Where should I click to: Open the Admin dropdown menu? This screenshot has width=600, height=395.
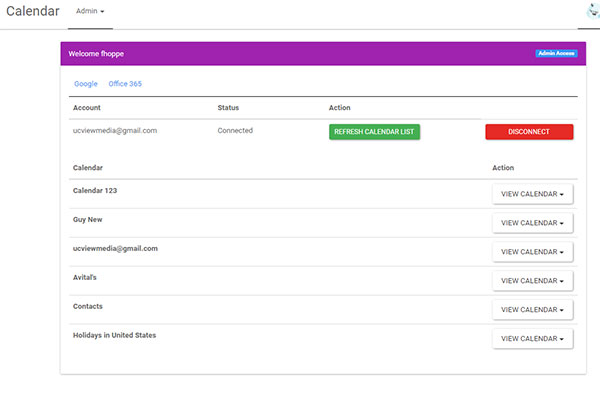click(x=90, y=11)
